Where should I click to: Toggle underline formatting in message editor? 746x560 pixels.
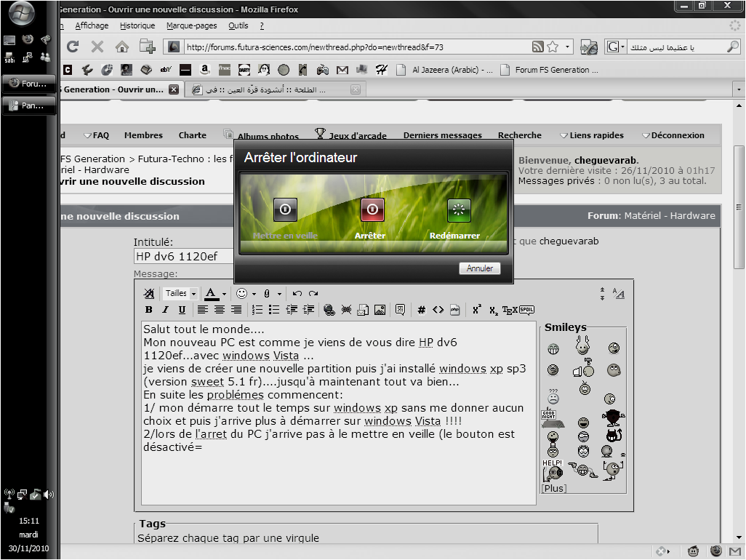[182, 310]
